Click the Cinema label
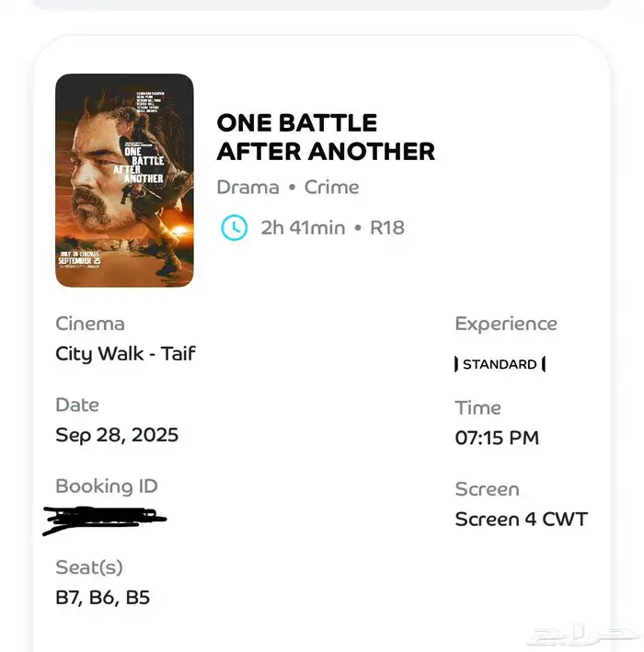This screenshot has width=644, height=652. coord(90,324)
